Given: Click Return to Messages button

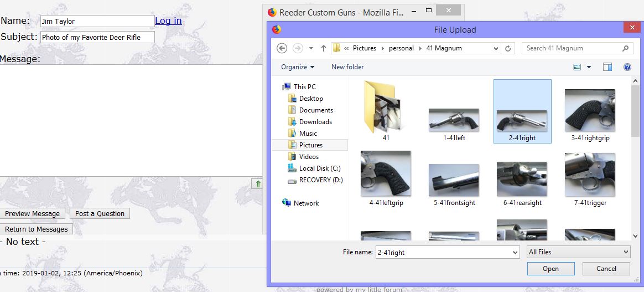Looking at the screenshot, I should pyautogui.click(x=36, y=229).
